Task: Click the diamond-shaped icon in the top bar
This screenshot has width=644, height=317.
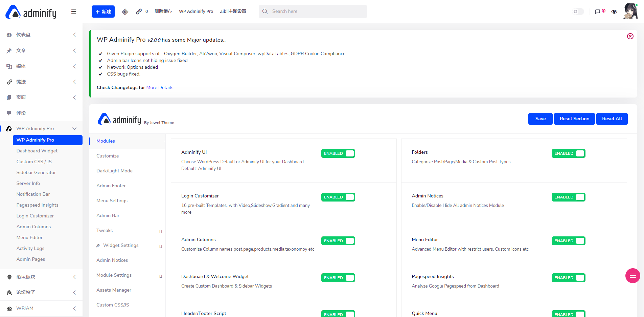Action: coord(125,12)
